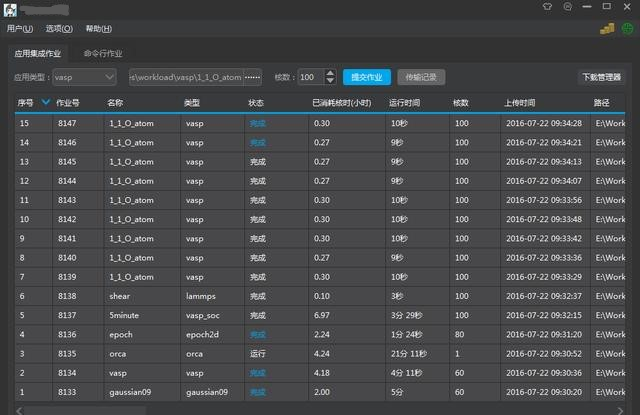Increase the 核数 value with the up arrow
Viewport: 640px width, 415px height.
click(331, 73)
